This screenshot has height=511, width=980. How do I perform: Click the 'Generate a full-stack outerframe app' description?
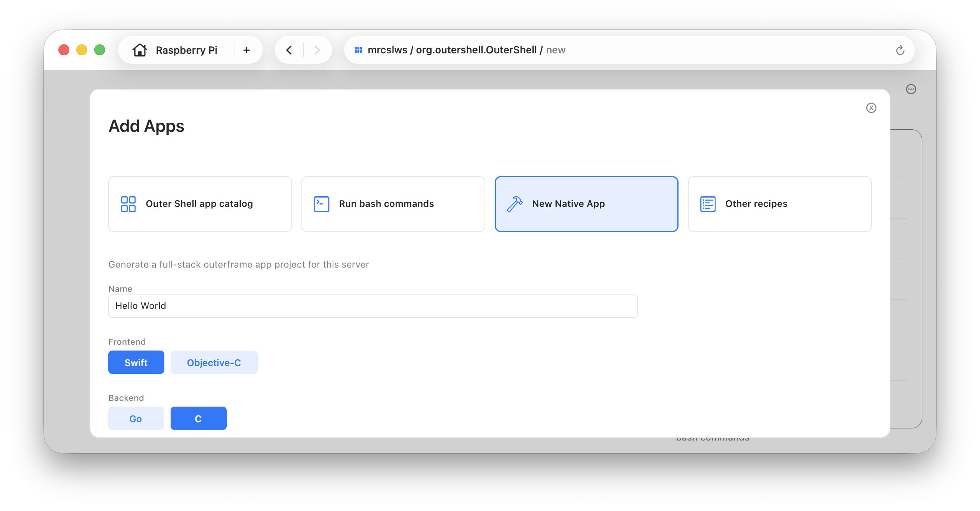(x=239, y=264)
